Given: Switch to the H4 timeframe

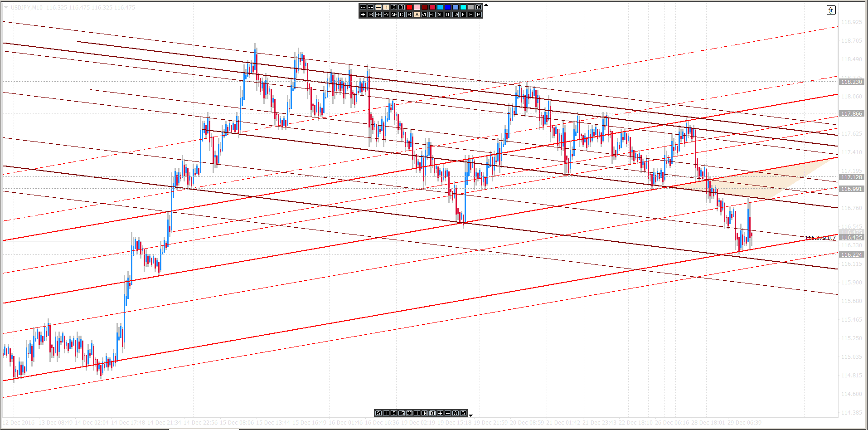Looking at the screenshot, I should [425, 413].
